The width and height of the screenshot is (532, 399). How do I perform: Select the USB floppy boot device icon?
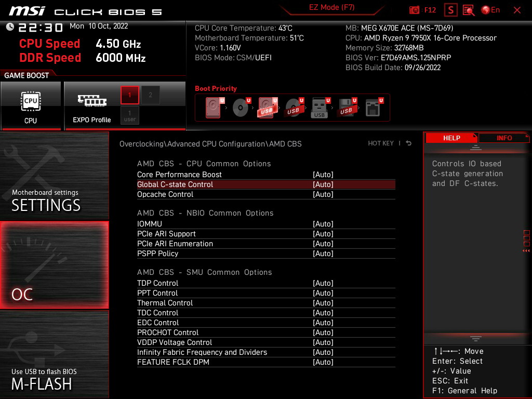[x=347, y=108]
